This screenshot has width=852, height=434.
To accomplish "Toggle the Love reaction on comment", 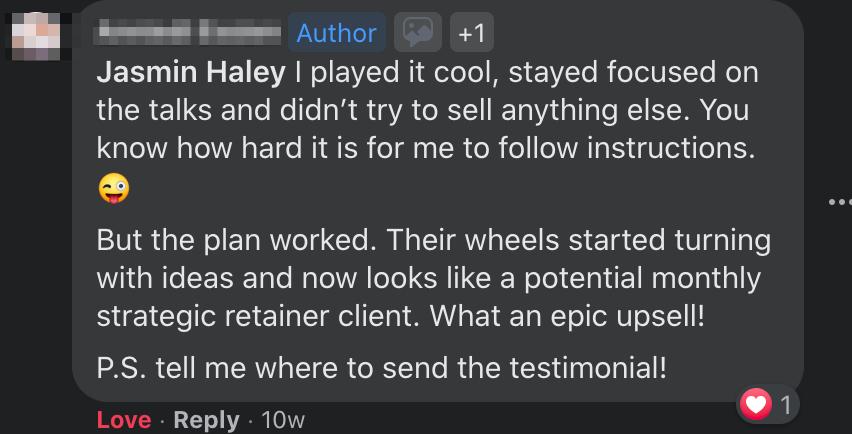I will [x=124, y=420].
